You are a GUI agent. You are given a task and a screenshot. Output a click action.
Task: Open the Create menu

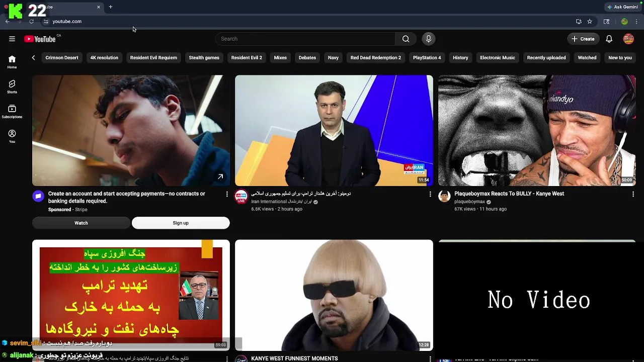[583, 39]
